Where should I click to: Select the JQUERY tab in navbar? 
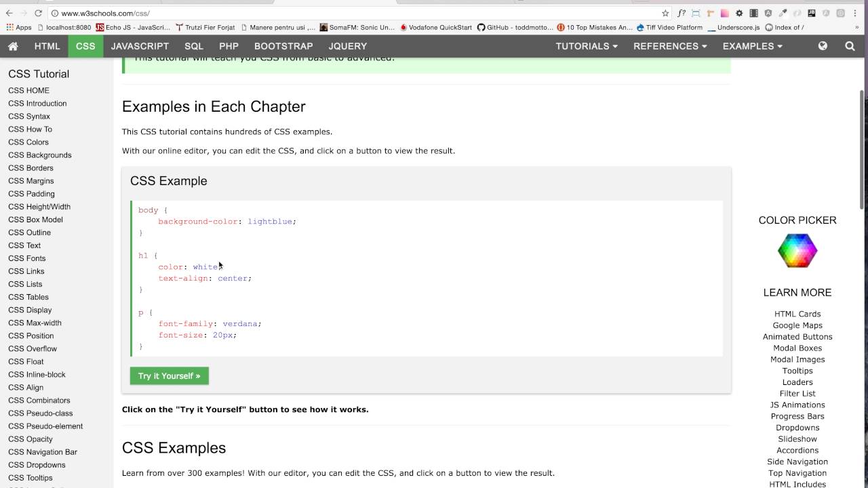(x=348, y=46)
